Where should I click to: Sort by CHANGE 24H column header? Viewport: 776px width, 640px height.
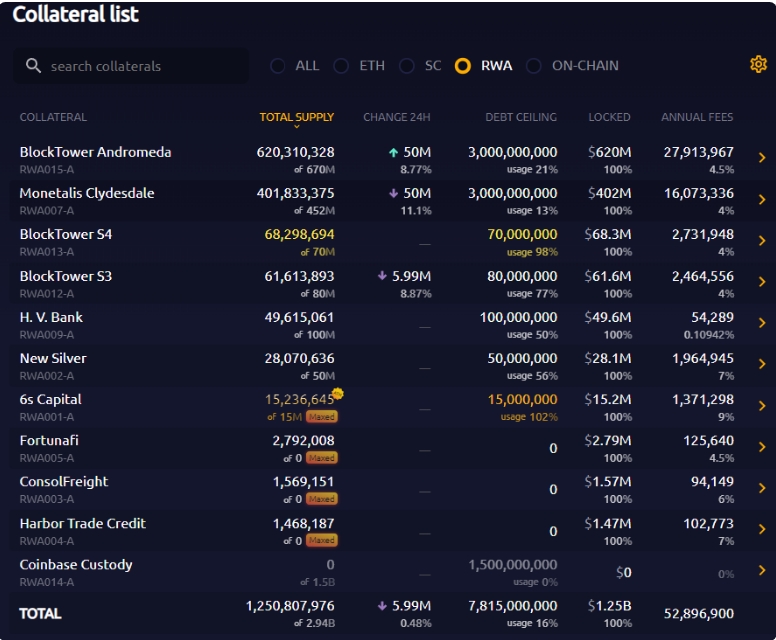[397, 117]
